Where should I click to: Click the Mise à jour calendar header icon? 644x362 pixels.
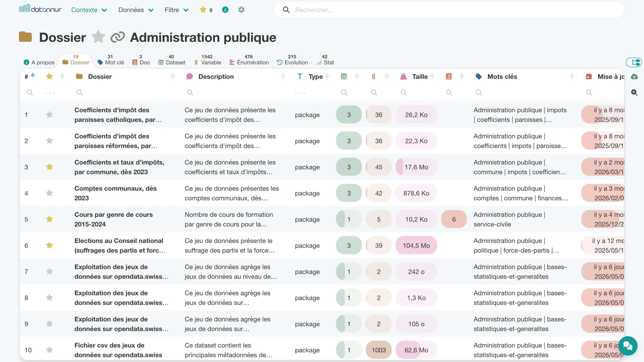click(589, 77)
